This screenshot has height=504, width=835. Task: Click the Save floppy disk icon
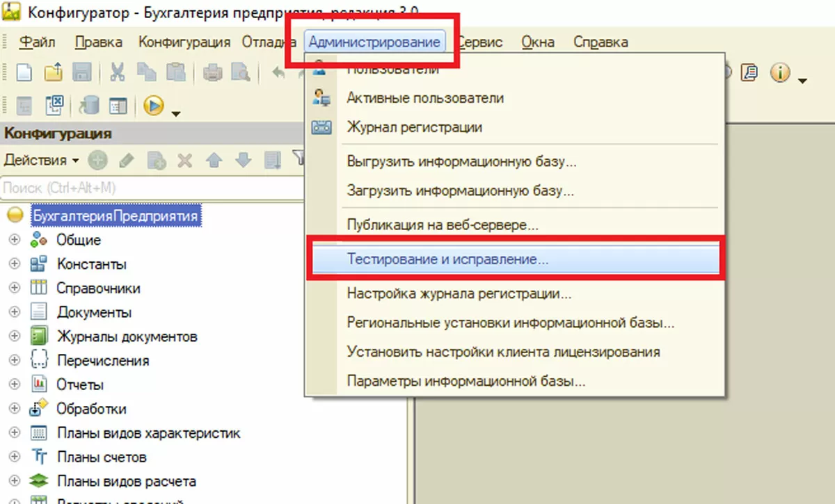point(82,72)
